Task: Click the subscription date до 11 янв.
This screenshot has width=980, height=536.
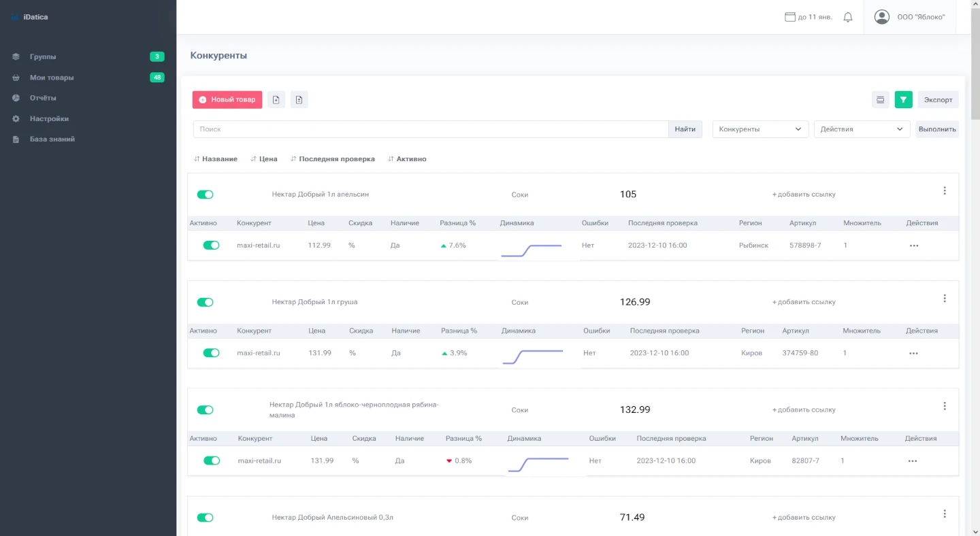Action: [x=815, y=18]
